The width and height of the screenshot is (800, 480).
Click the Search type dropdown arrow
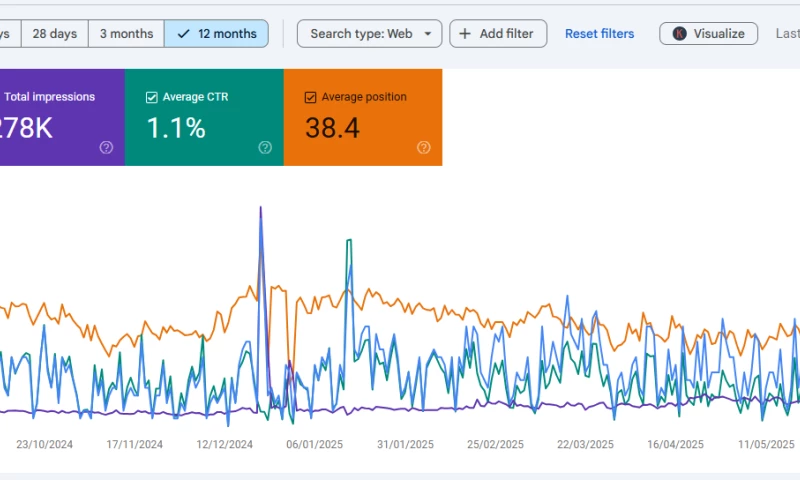tap(427, 34)
